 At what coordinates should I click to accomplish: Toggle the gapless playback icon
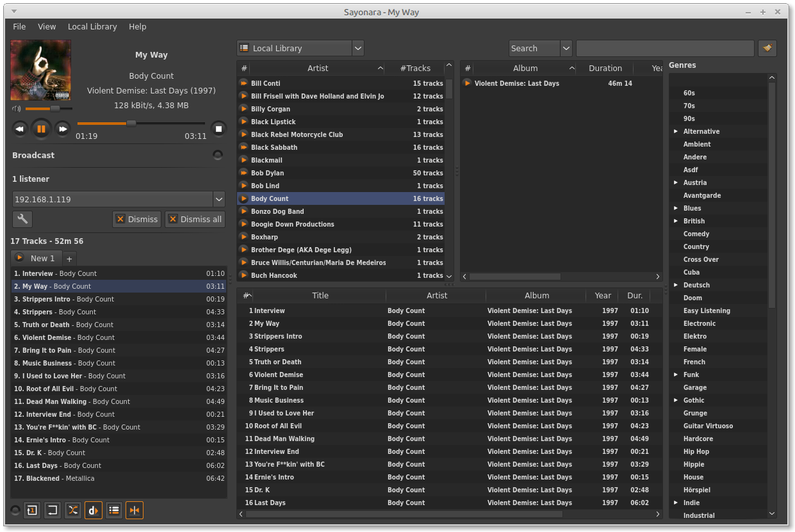(x=134, y=510)
